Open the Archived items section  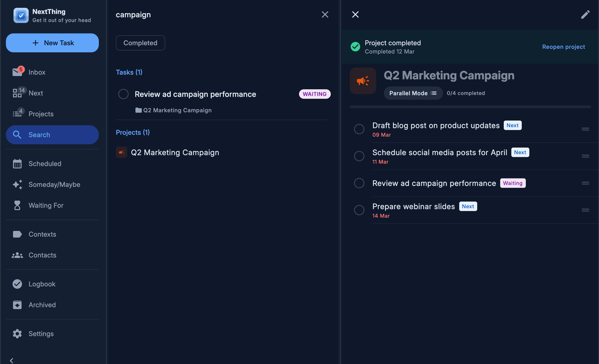point(42,305)
